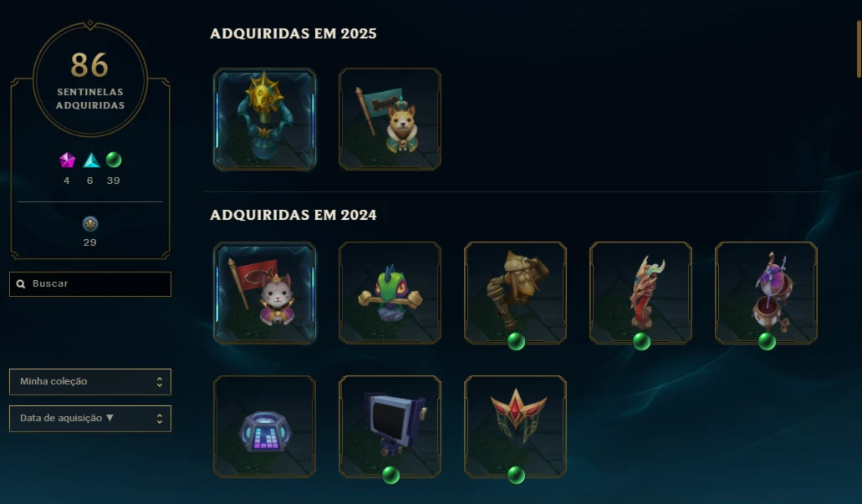
Task: Focus the Buscar search field
Action: click(90, 284)
